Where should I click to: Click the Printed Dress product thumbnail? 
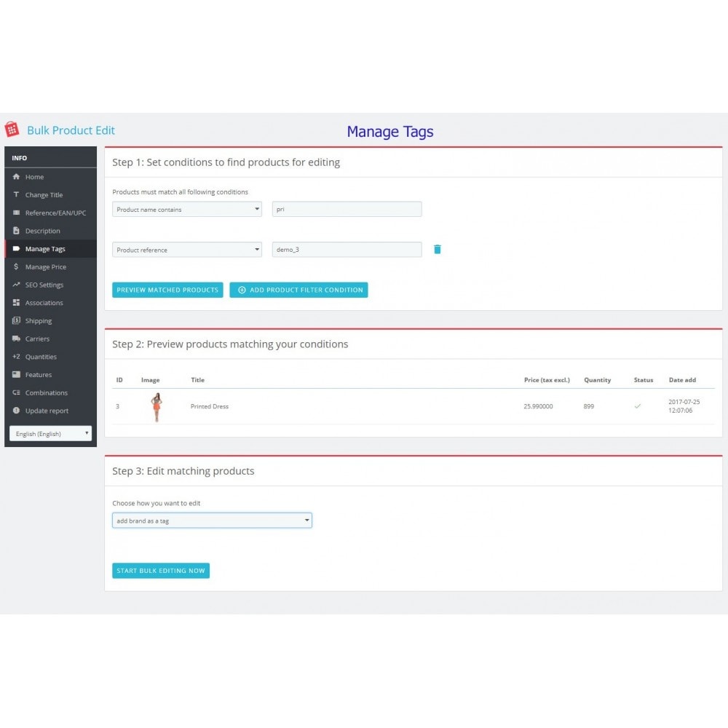156,407
